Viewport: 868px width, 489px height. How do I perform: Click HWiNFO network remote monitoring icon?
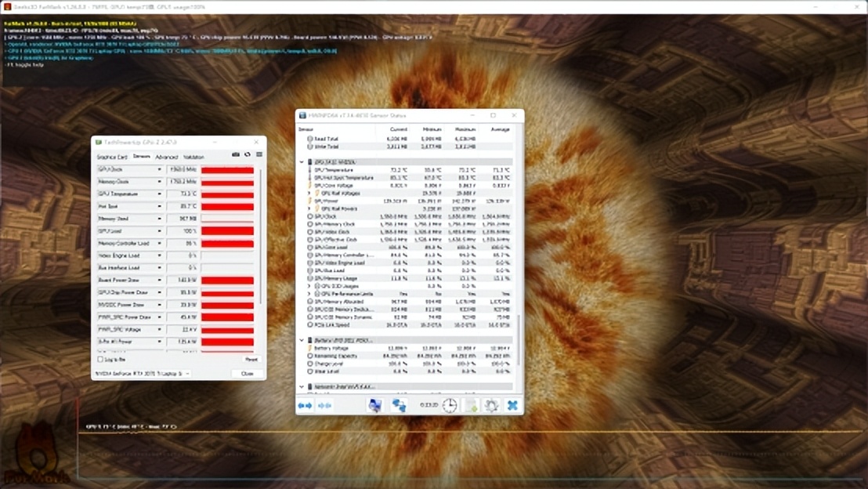pos(399,405)
